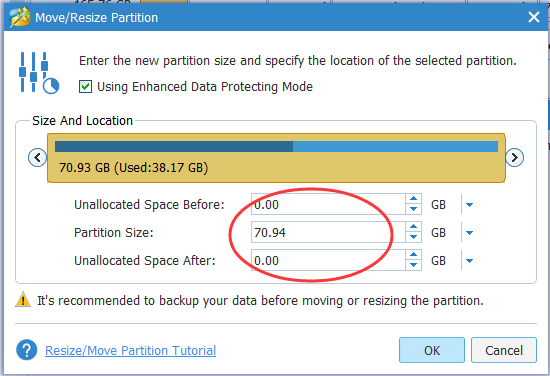Open unit dropdown for Unallocated Space Before
Screen dimensions: 550x376
[x=469, y=204]
